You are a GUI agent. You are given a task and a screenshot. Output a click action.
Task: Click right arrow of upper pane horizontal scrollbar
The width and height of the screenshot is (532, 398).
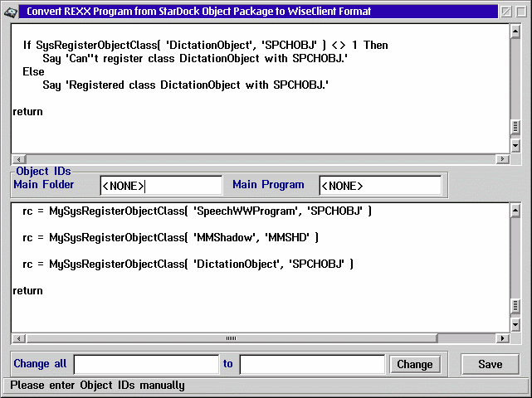tap(501, 158)
